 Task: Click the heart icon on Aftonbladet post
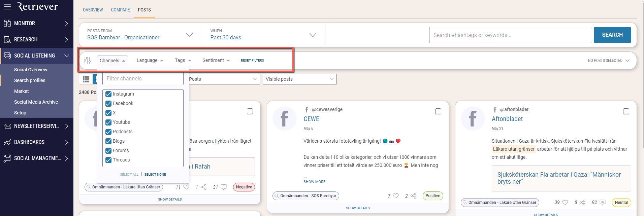click(565, 202)
